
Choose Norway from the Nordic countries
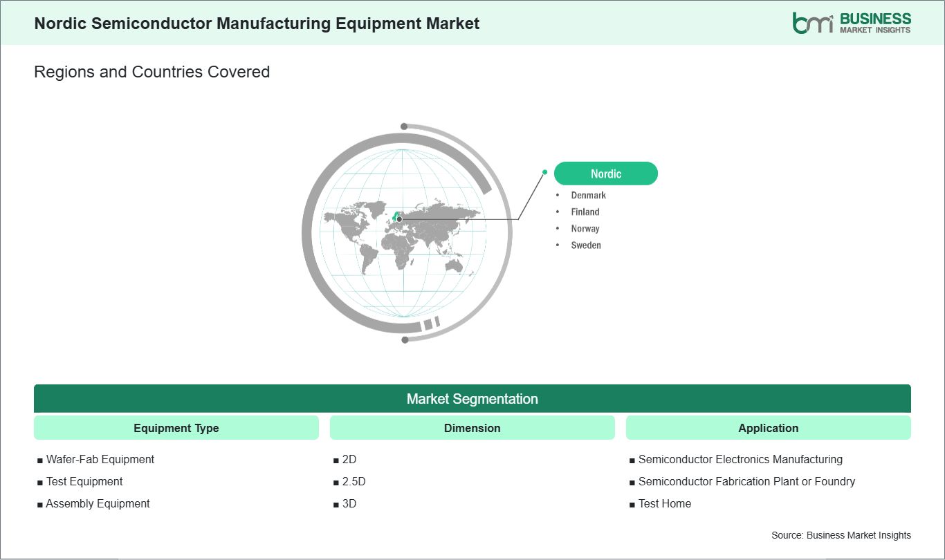click(x=585, y=229)
